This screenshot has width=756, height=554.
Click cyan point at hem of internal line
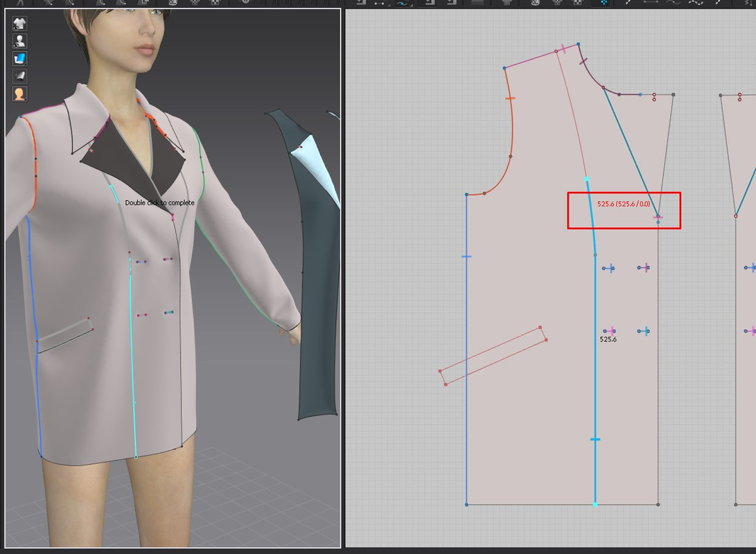point(595,504)
